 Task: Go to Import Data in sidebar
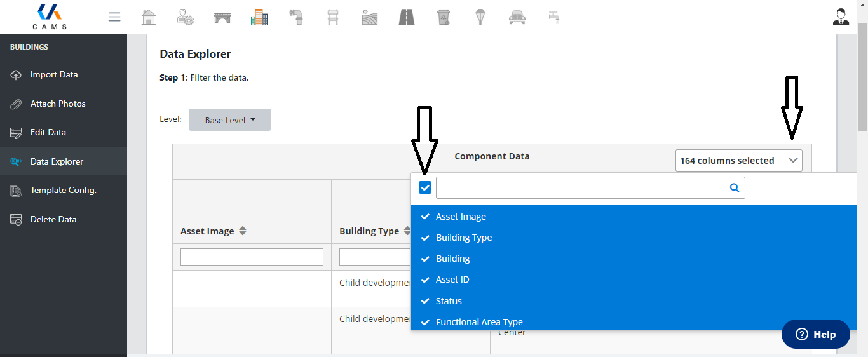[x=54, y=74]
